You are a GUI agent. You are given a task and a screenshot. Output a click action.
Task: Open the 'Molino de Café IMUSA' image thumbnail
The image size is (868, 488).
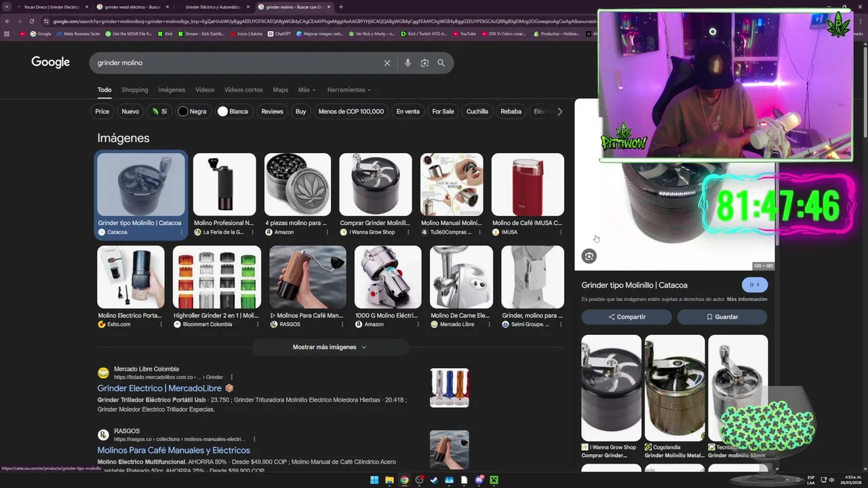pyautogui.click(x=528, y=184)
